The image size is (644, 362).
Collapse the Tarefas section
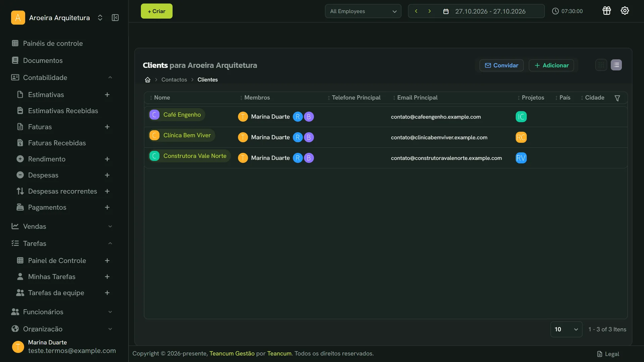pos(110,244)
